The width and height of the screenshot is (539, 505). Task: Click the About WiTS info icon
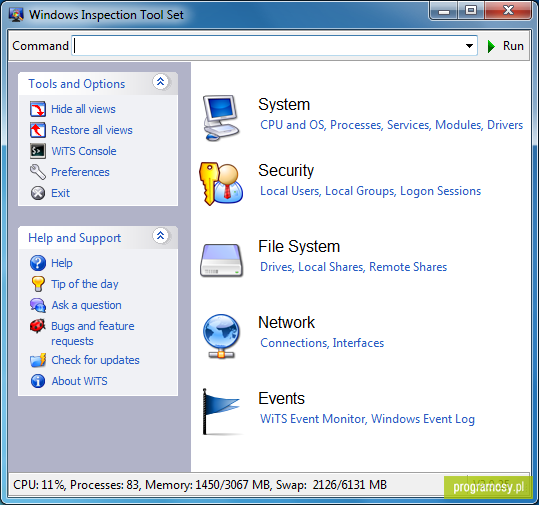click(37, 381)
